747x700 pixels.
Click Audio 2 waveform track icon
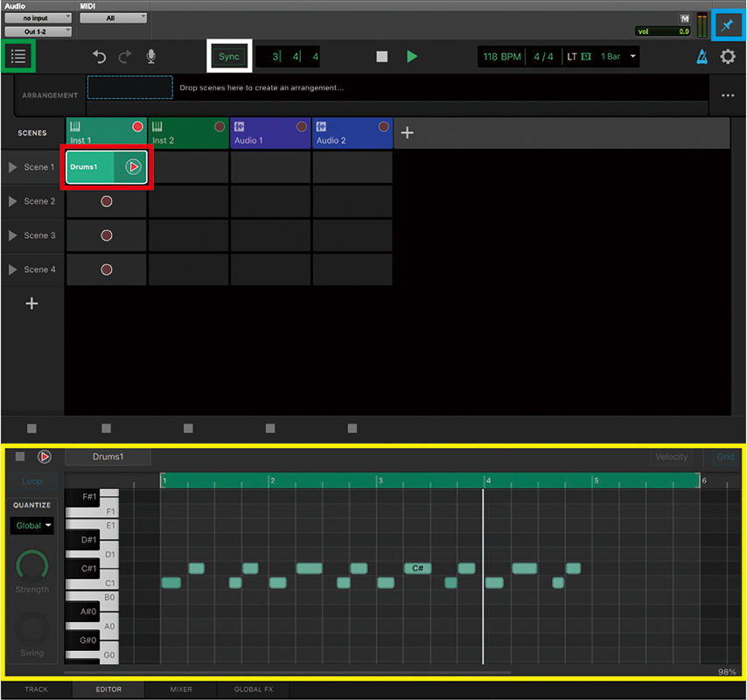[x=321, y=126]
